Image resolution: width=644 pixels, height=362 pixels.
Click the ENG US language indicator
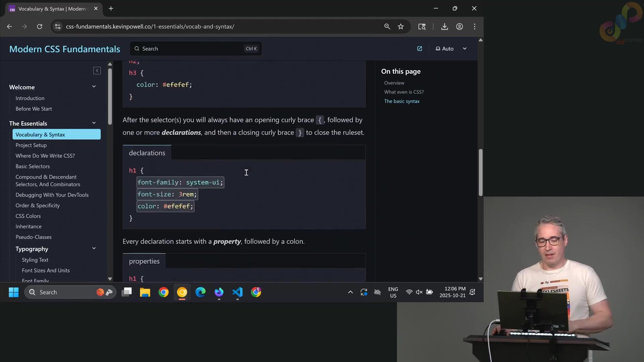click(393, 292)
